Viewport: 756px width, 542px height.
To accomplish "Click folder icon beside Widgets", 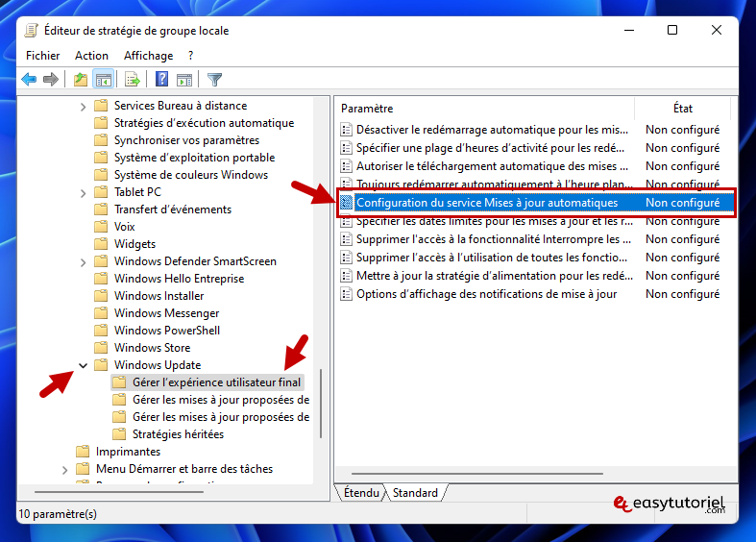I will click(101, 243).
